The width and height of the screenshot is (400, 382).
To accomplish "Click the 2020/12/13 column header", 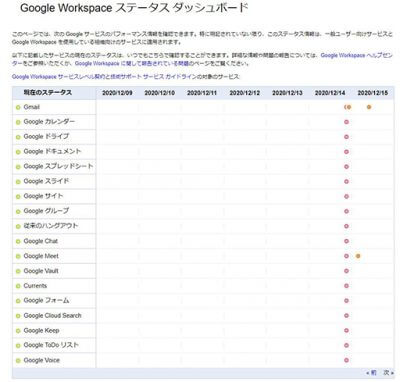I will 287,93.
